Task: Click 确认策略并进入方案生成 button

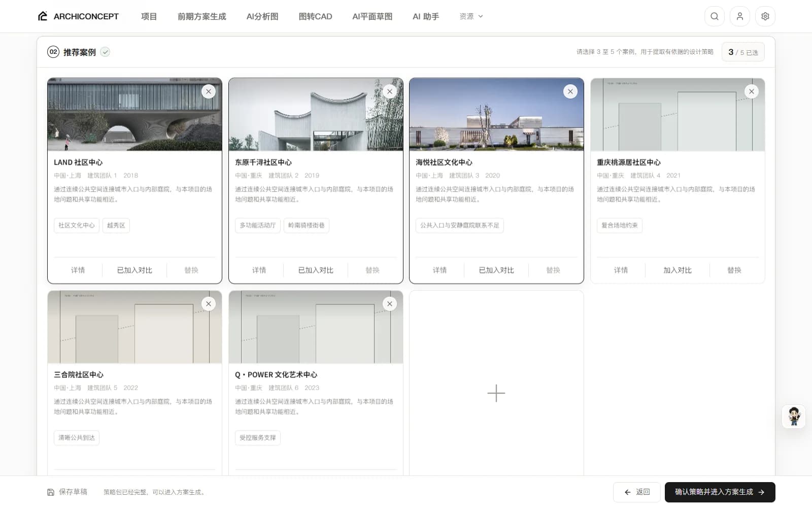Action: tap(720, 492)
